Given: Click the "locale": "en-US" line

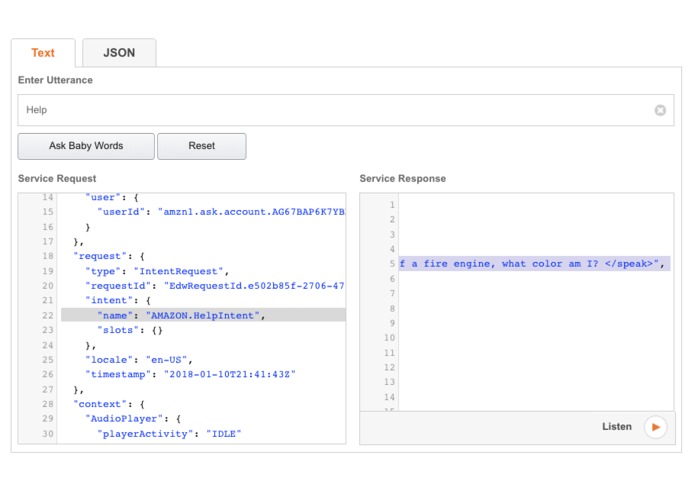Looking at the screenshot, I should [x=138, y=360].
